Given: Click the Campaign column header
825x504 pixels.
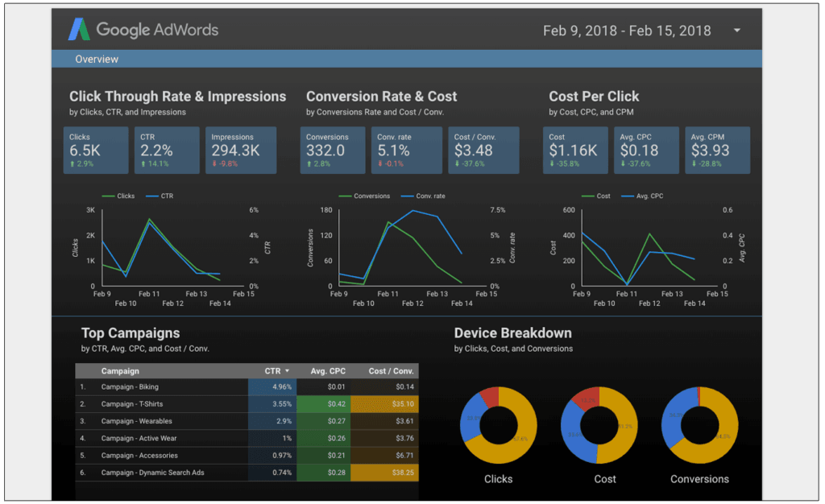Looking at the screenshot, I should [x=120, y=371].
